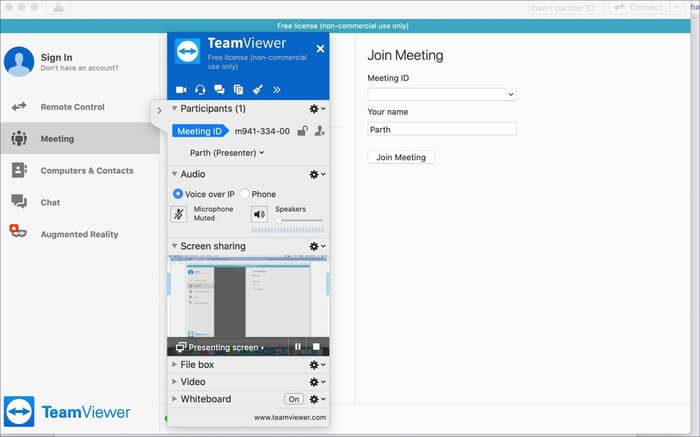Click the Connect button in title bar
Screen dimensions: 700x437
pyautogui.click(x=639, y=8)
